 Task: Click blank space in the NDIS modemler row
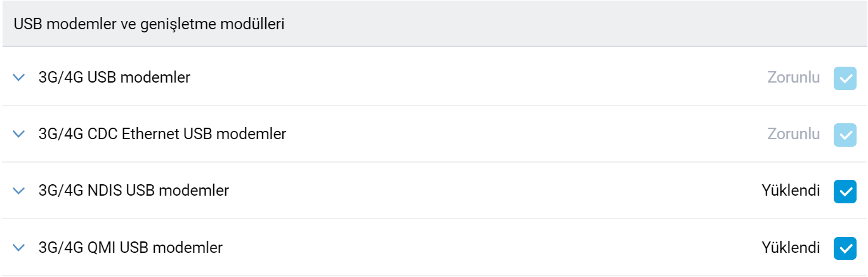(495, 191)
